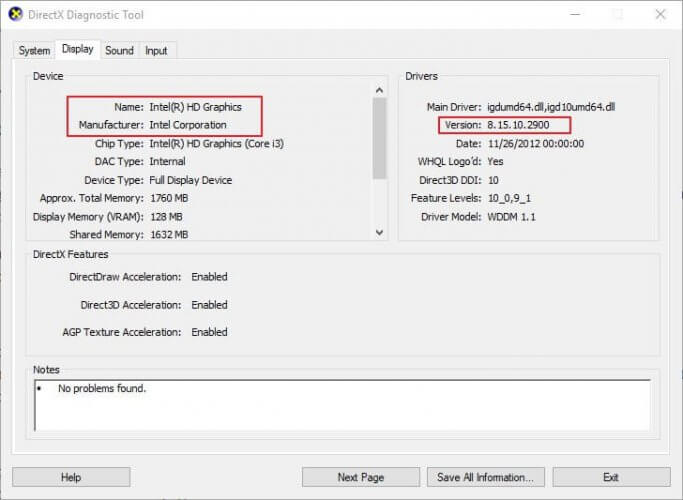Select the Display tab
Image resolution: width=683 pixels, height=500 pixels.
(x=78, y=49)
